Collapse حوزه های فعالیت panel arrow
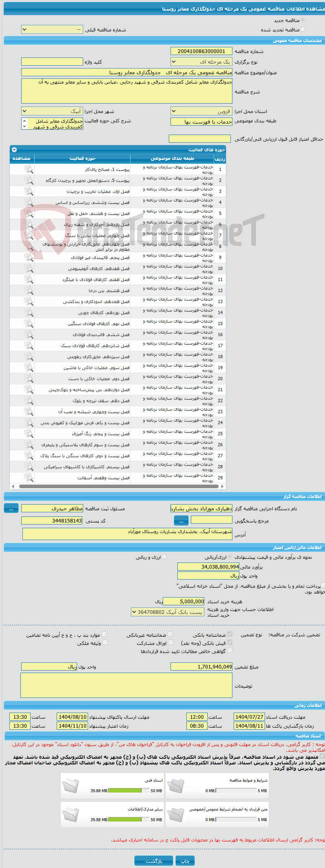This screenshot has width=325, height=868. tap(14, 150)
